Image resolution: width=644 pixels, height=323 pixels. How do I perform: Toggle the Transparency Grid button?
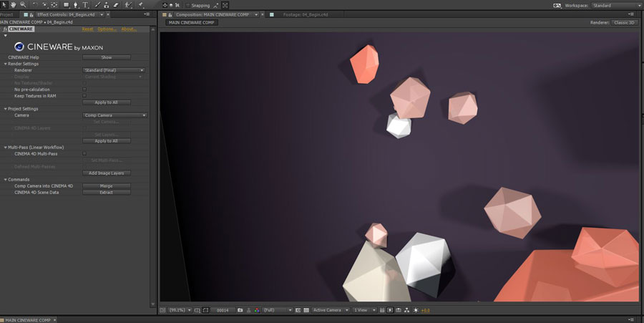[x=306, y=310]
